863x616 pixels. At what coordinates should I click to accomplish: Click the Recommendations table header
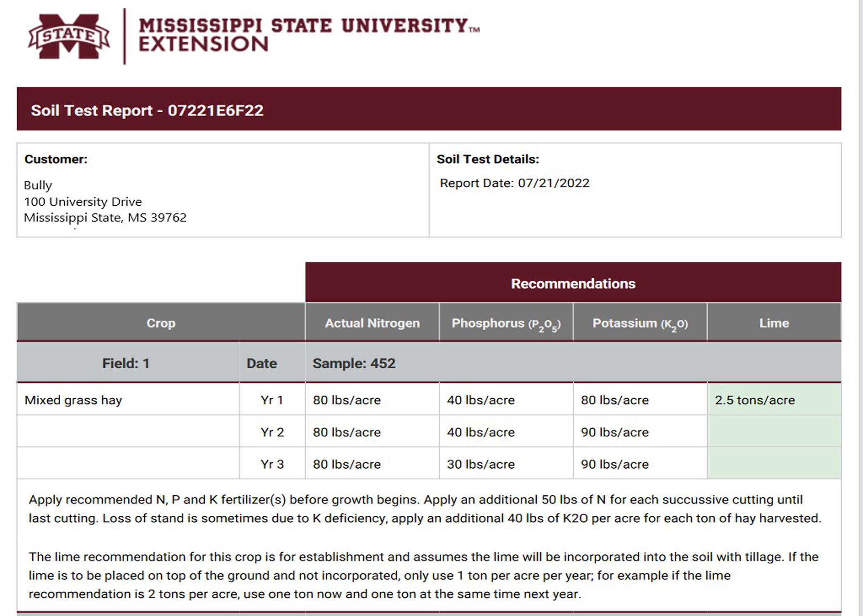coord(573,283)
